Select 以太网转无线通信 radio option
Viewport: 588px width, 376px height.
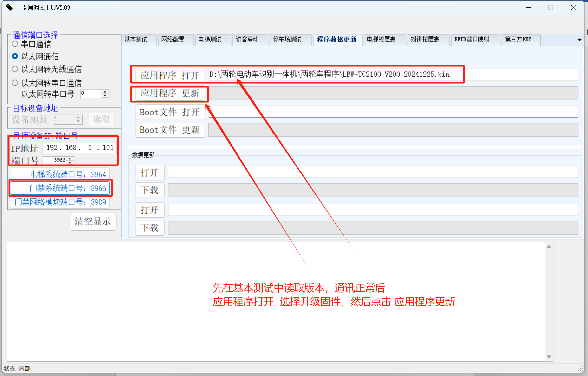coord(15,69)
